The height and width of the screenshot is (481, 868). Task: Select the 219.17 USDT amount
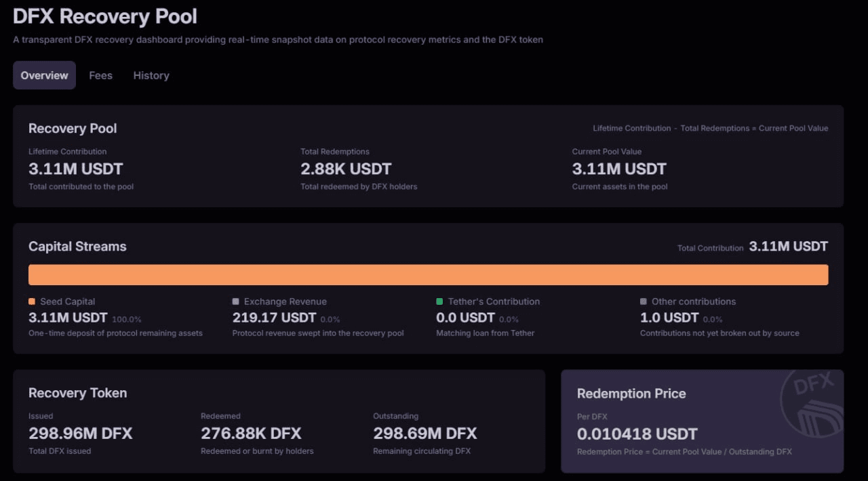pos(274,317)
